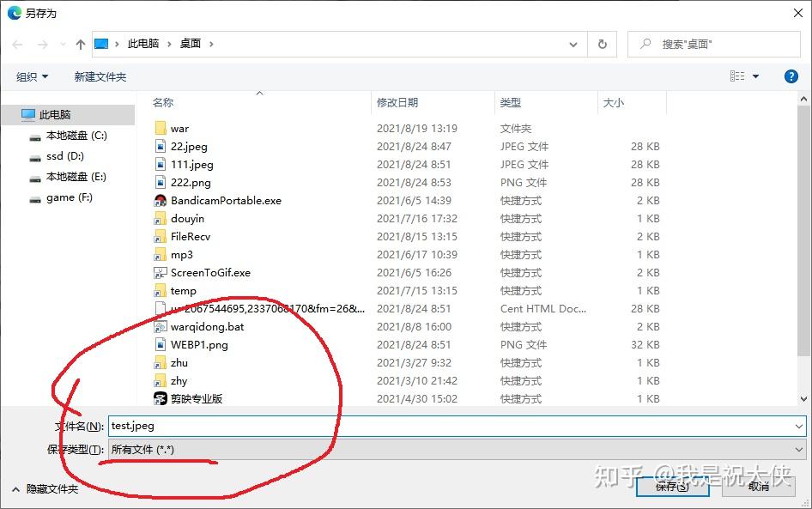The height and width of the screenshot is (509, 812).
Task: Open the 文件名 dropdown arrow
Action: (797, 426)
